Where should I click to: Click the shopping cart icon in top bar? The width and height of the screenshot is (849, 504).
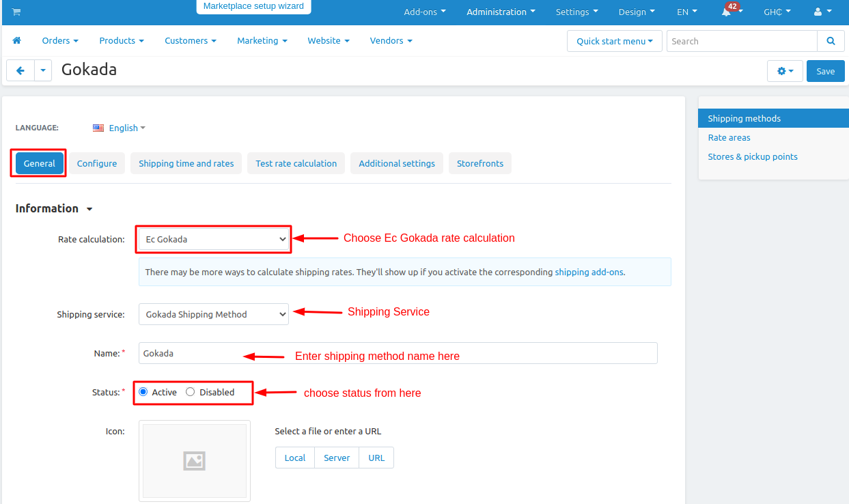tap(16, 12)
